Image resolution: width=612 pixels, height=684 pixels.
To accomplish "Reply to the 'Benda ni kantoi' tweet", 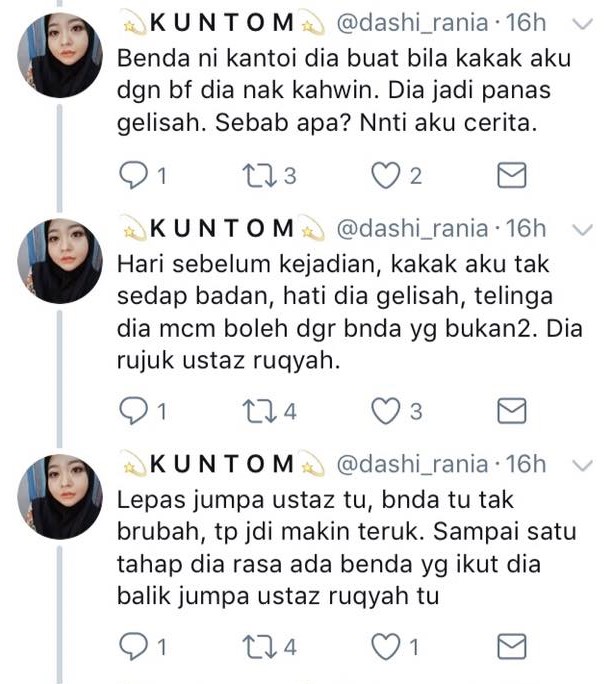I will coord(133,175).
